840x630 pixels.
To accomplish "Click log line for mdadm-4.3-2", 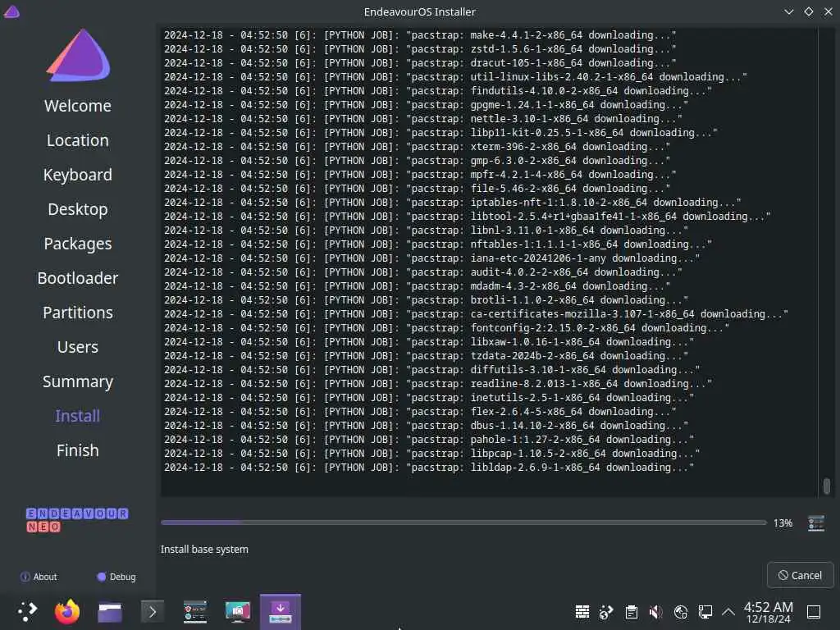I will coord(417,285).
